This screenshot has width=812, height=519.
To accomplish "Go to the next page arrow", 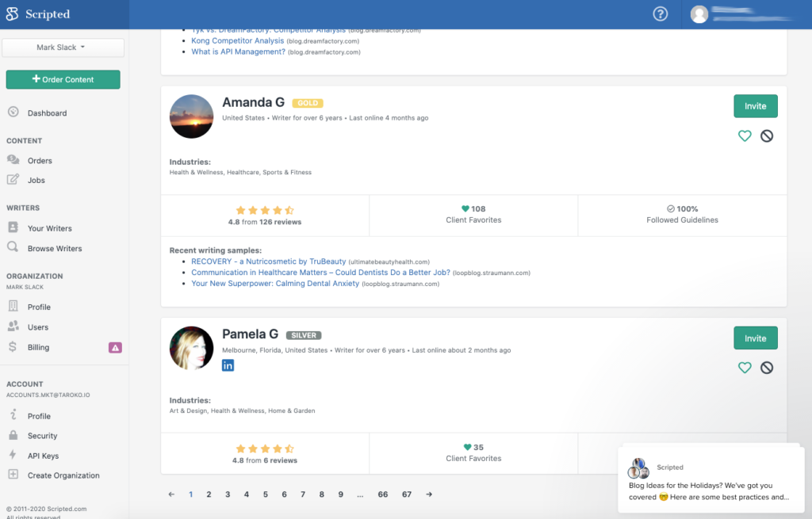I will [429, 494].
